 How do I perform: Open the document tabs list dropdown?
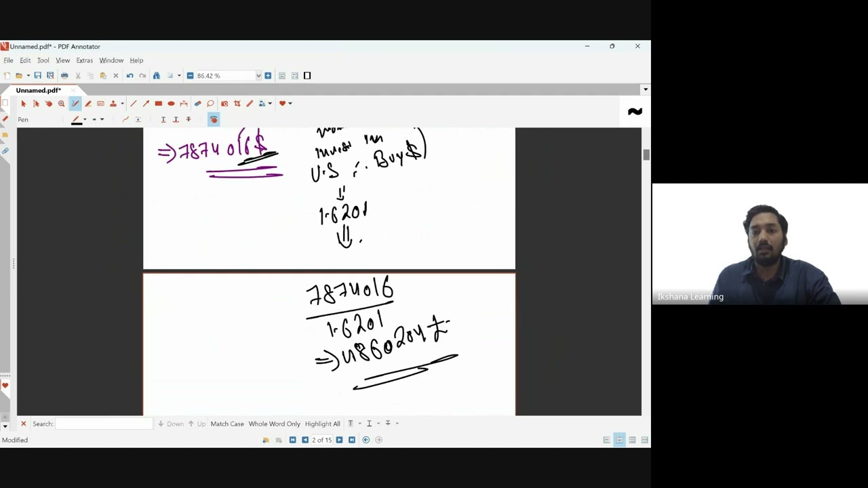click(646, 89)
